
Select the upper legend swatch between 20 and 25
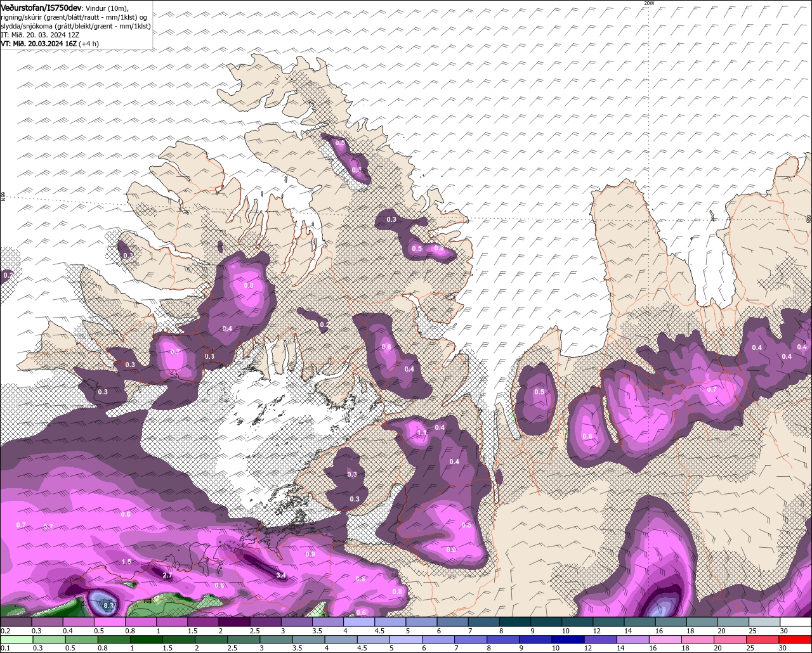click(x=733, y=622)
